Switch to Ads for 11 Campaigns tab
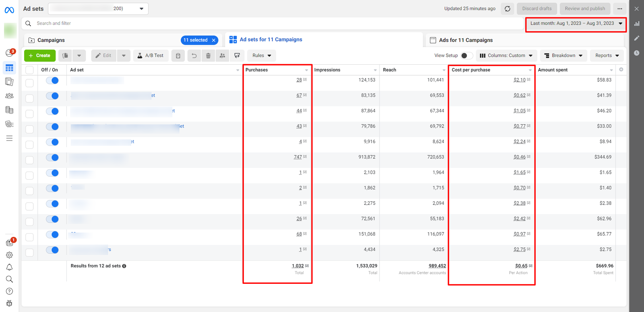The image size is (644, 312). [466, 40]
